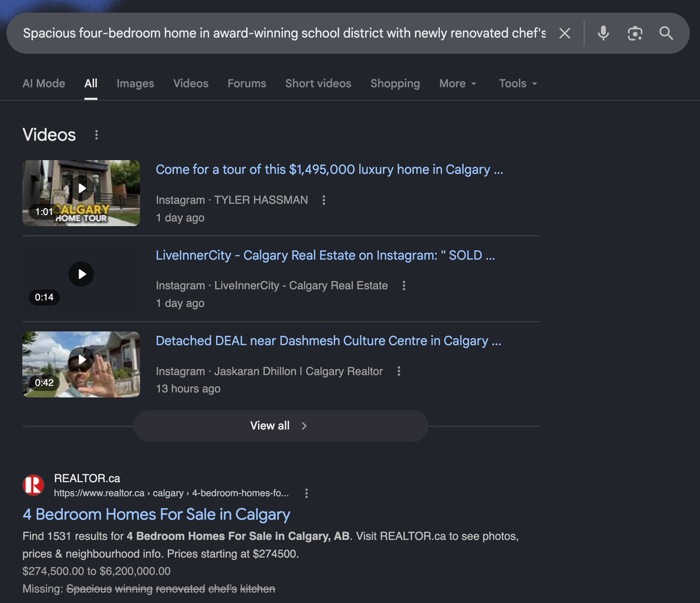Play the 0:14 LiveInnerCity video
Screen dimensions: 700x603
coord(81,279)
